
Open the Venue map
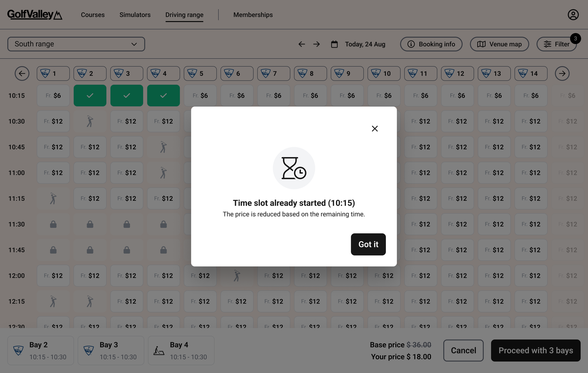click(x=499, y=44)
